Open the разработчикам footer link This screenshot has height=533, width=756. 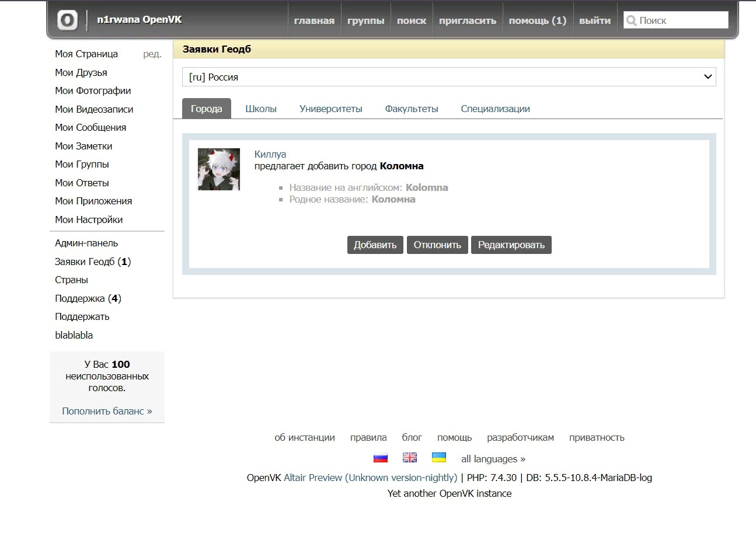pyautogui.click(x=521, y=437)
